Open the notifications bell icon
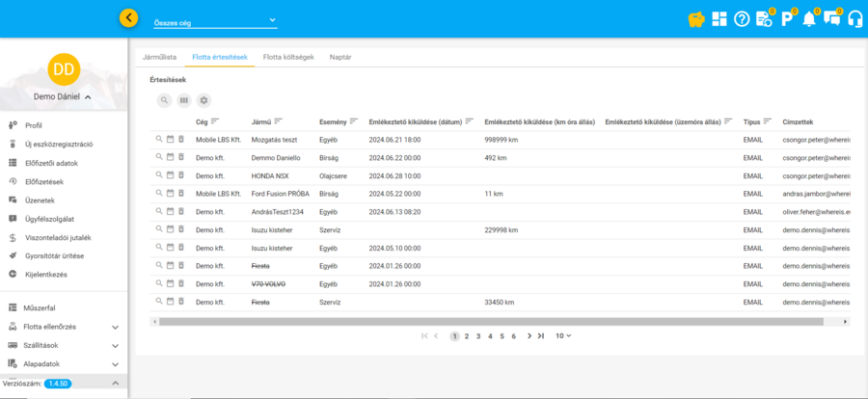Image resolution: width=868 pixels, height=399 pixels. [x=809, y=18]
